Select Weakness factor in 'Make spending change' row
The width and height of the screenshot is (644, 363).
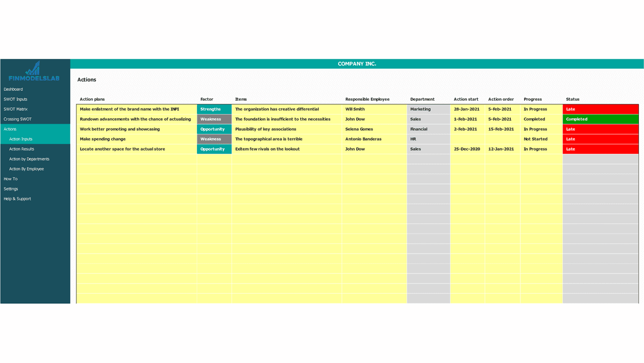point(214,139)
